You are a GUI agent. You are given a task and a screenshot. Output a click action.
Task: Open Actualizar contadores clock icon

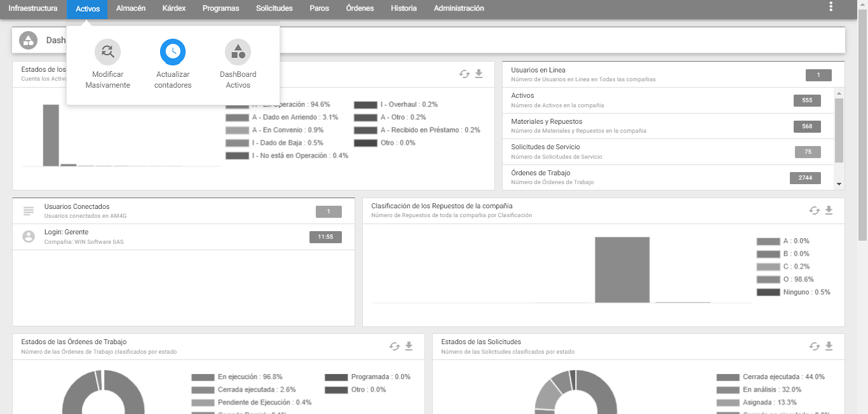(x=173, y=51)
